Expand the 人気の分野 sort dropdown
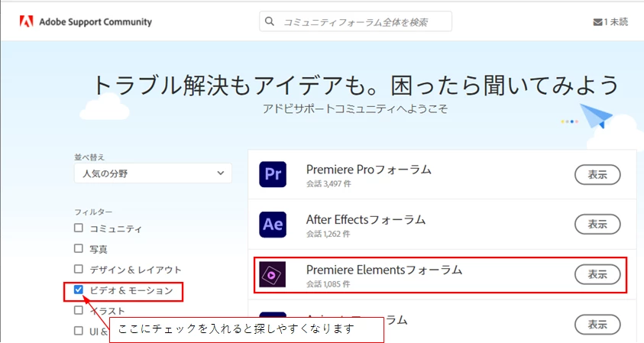The height and width of the screenshot is (343, 644). 153,173
